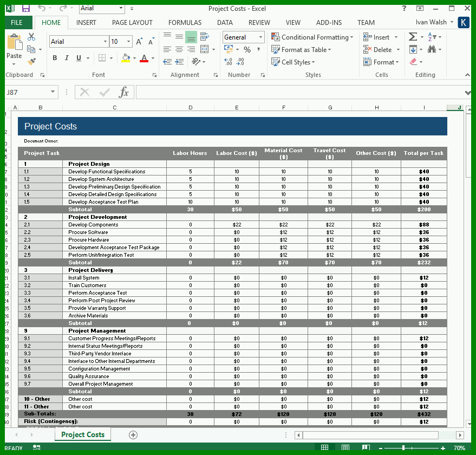Click the Cut scissors icon
The width and height of the screenshot is (476, 455).
coord(31,37)
